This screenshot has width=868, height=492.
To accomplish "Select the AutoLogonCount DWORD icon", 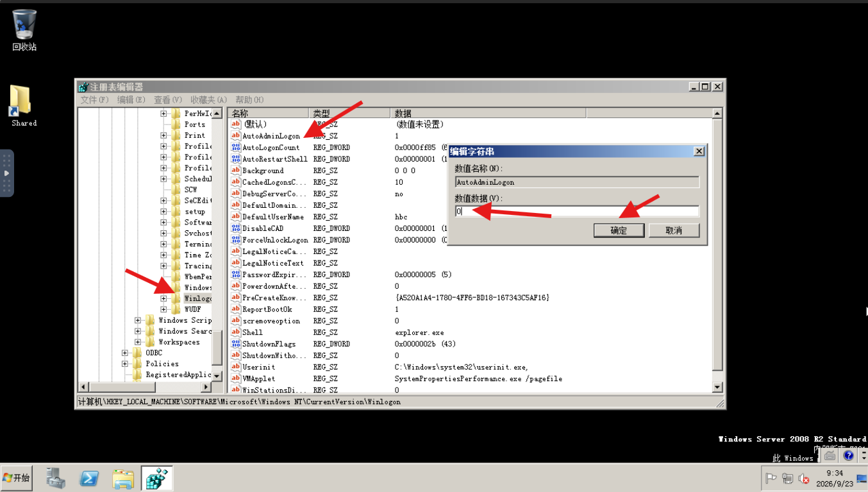I will [x=236, y=148].
